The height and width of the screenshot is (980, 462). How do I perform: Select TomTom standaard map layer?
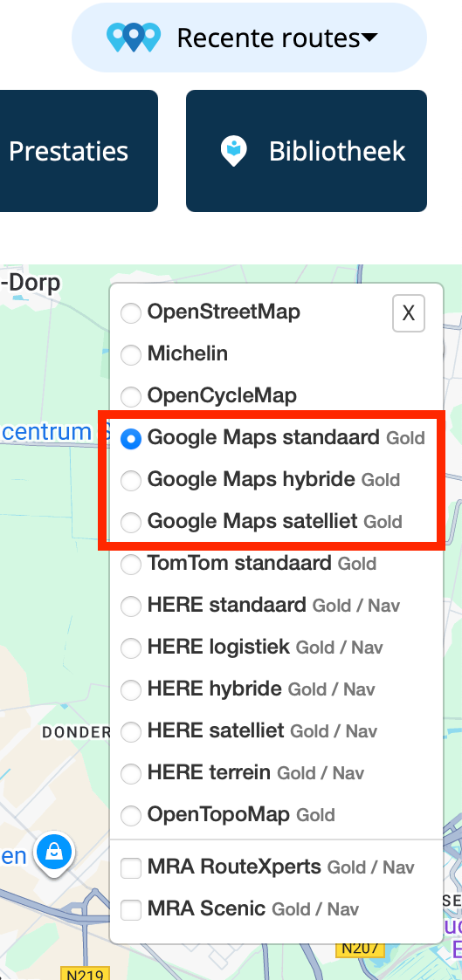(131, 565)
